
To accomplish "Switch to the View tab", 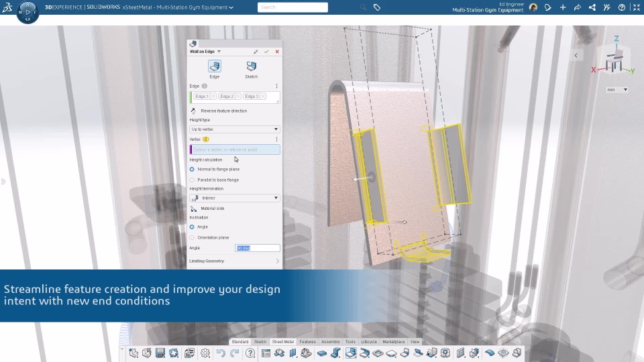I will pyautogui.click(x=415, y=341).
